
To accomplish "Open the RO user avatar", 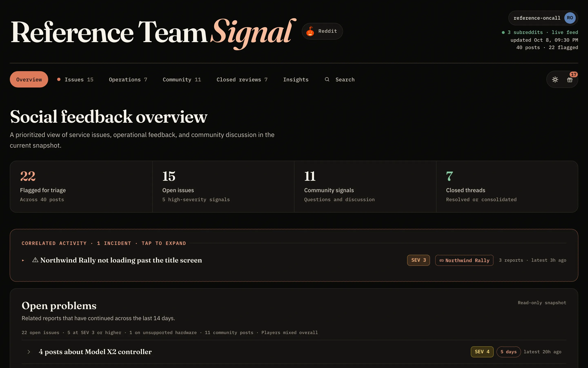I will point(570,18).
